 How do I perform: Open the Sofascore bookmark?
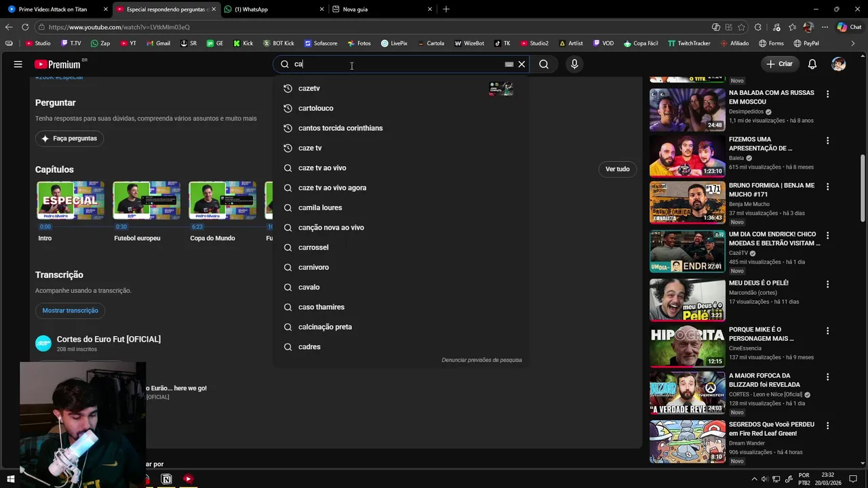tap(321, 43)
